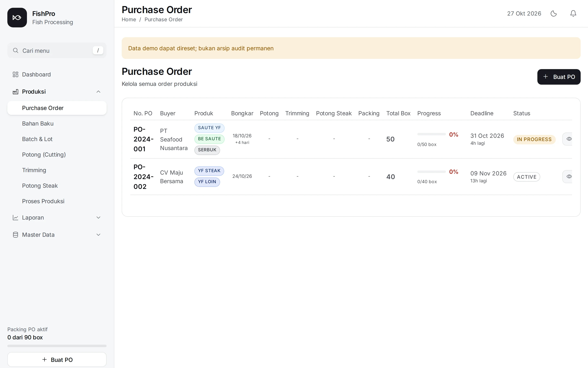Open notifications bell icon
The height and width of the screenshot is (368, 588).
pos(573,13)
